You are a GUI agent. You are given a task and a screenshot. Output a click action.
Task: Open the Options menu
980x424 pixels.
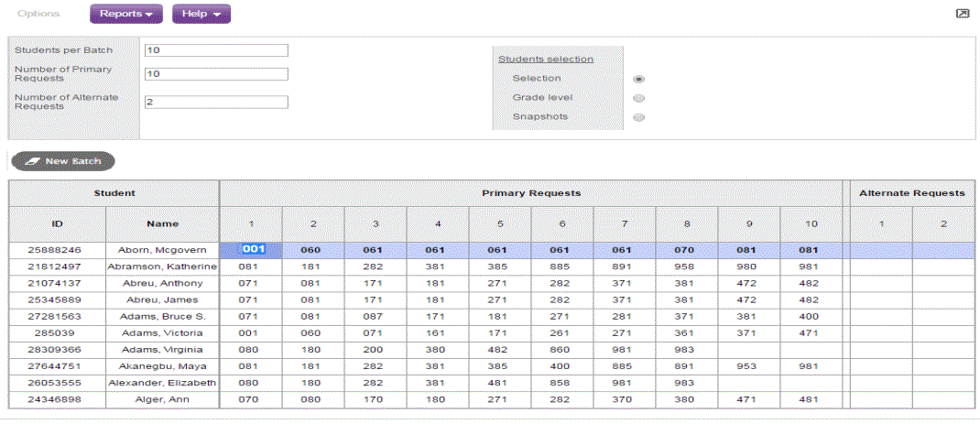(x=42, y=14)
